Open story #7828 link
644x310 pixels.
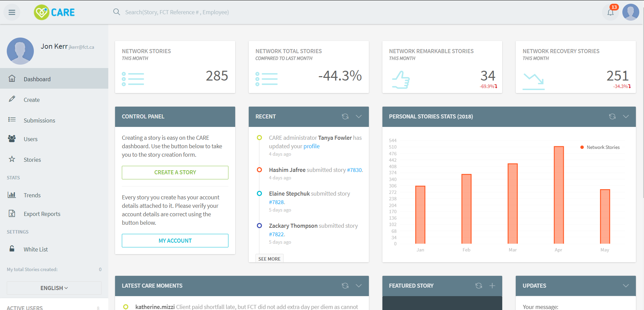[x=276, y=202]
